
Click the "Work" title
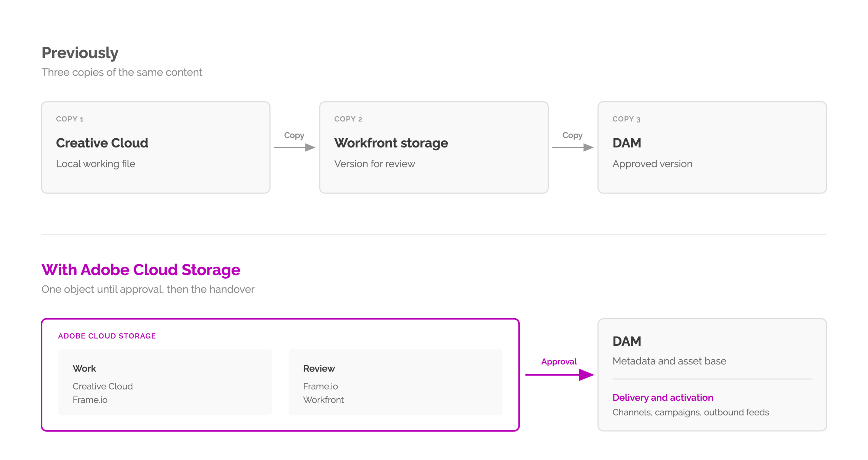(x=84, y=368)
